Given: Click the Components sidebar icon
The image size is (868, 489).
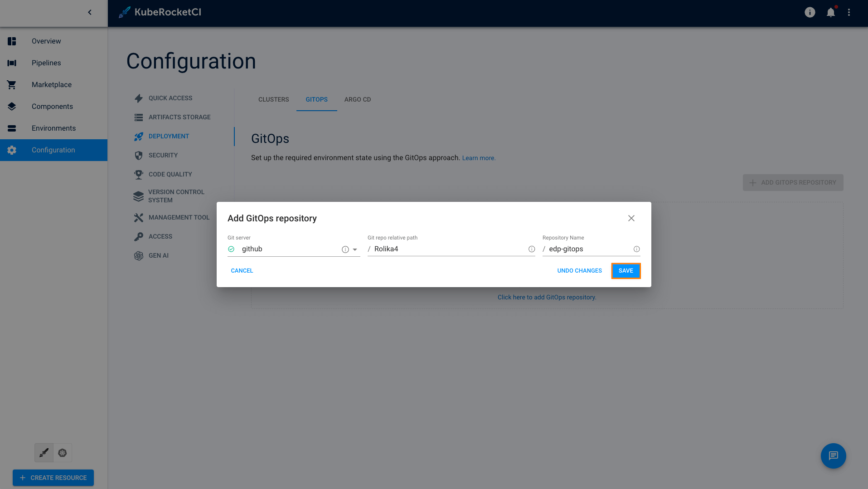Looking at the screenshot, I should coord(11,106).
